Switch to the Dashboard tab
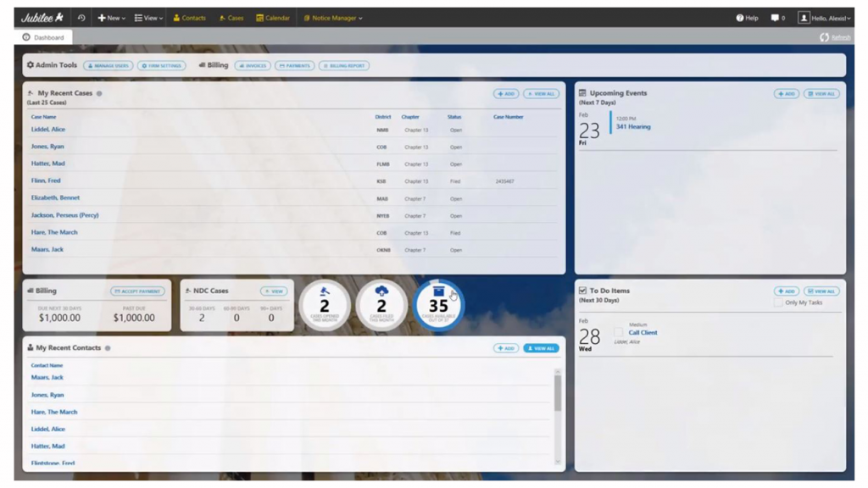This screenshot has height=488, width=868. 47,37
